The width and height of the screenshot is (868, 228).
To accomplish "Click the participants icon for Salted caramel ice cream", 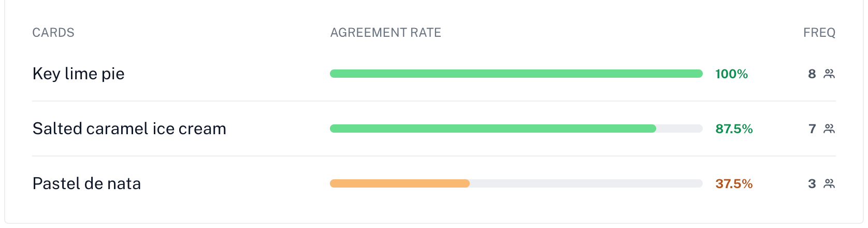I will click(829, 129).
